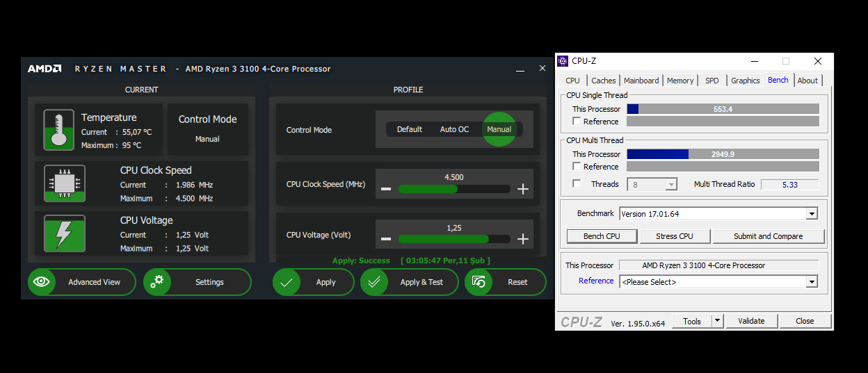
Task: Click the CPU-Z title bar app icon
Action: pos(563,61)
